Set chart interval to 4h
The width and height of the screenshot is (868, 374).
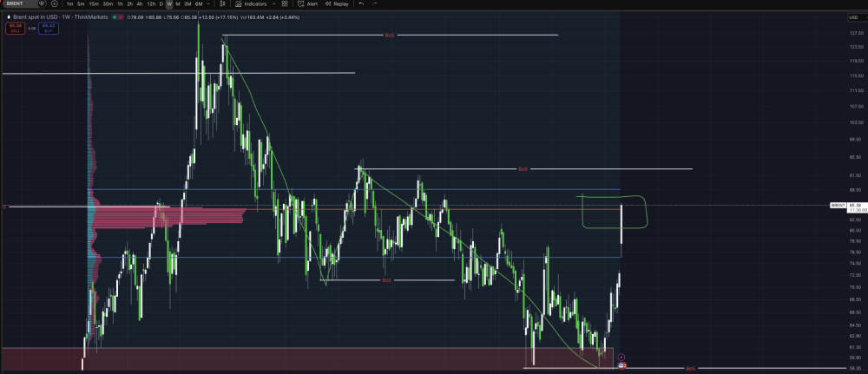tap(140, 3)
